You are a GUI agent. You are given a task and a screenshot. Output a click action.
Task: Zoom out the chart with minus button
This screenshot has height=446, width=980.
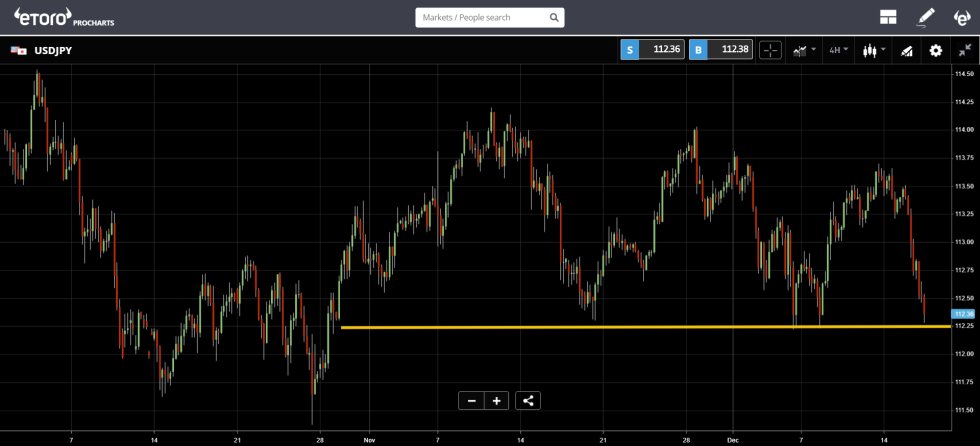pyautogui.click(x=471, y=401)
